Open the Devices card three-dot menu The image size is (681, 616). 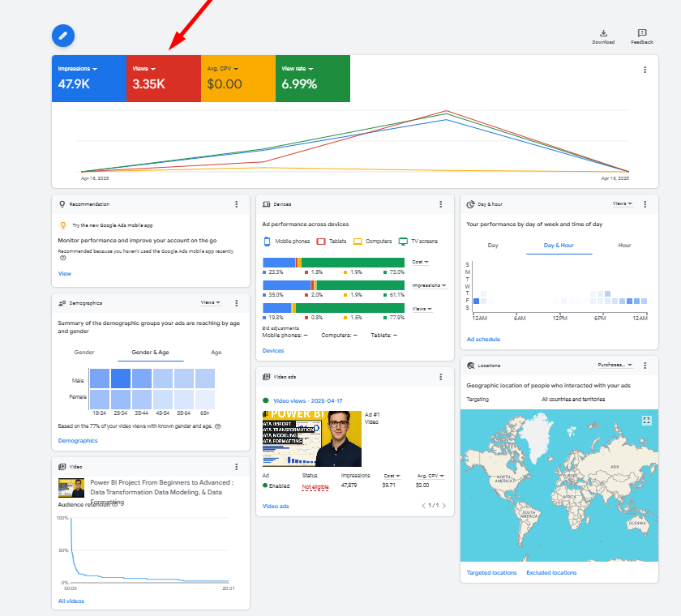coord(441,204)
